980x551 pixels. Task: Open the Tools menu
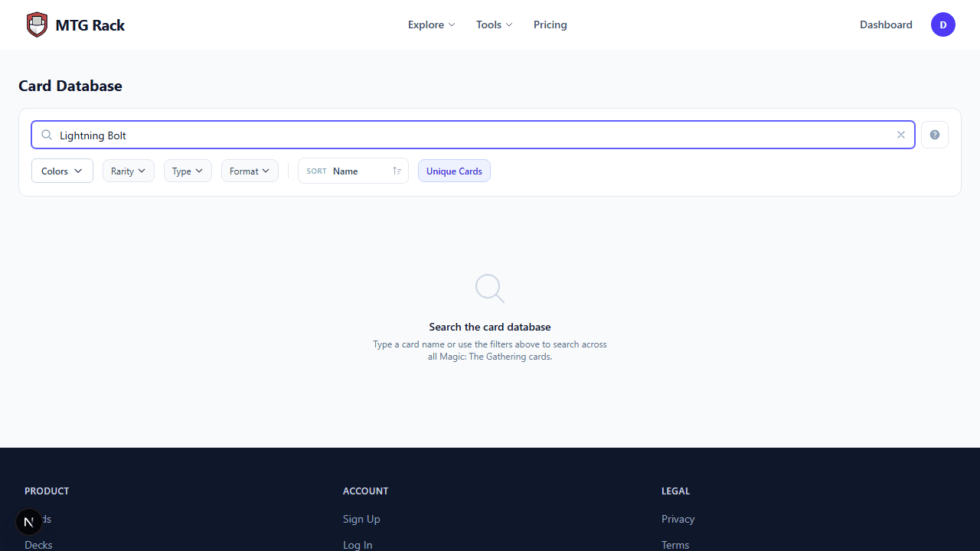coord(494,24)
